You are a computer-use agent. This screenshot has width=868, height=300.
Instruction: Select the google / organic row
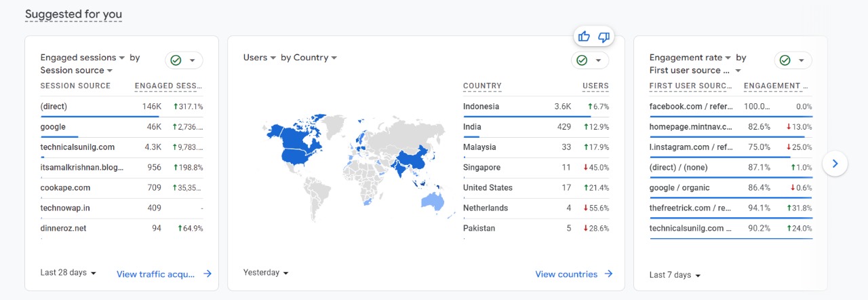731,188
